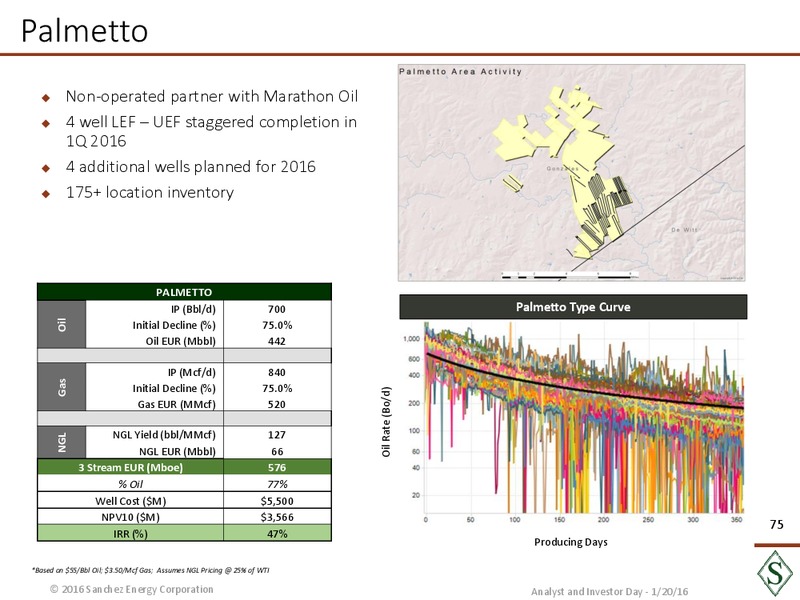Click the '200' tick on the x-axis
Screen dimensions: 800x600
point(604,520)
